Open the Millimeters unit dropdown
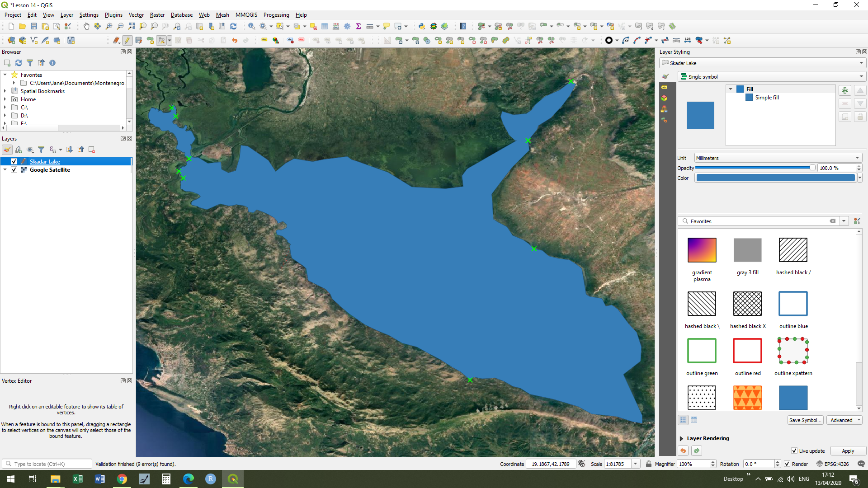 click(x=778, y=158)
